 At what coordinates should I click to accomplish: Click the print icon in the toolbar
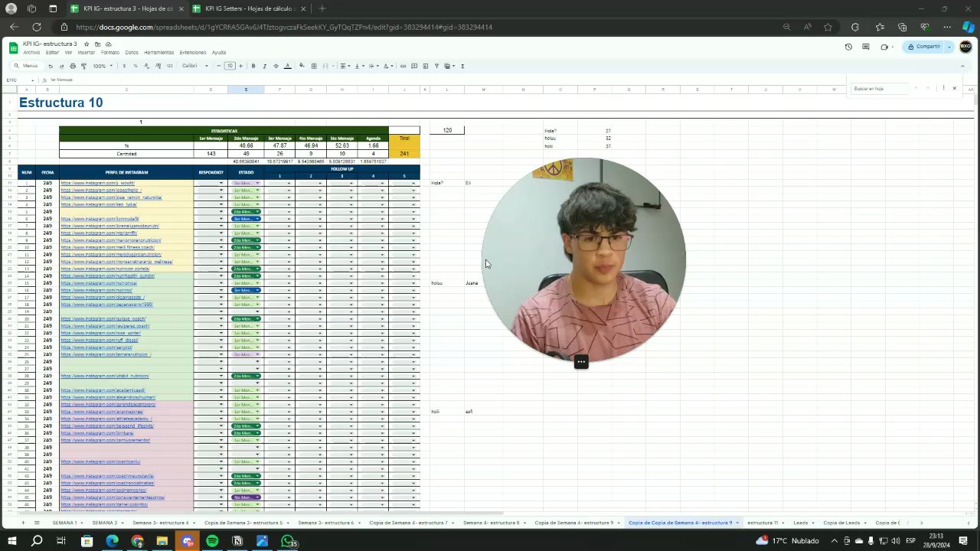[x=73, y=66]
